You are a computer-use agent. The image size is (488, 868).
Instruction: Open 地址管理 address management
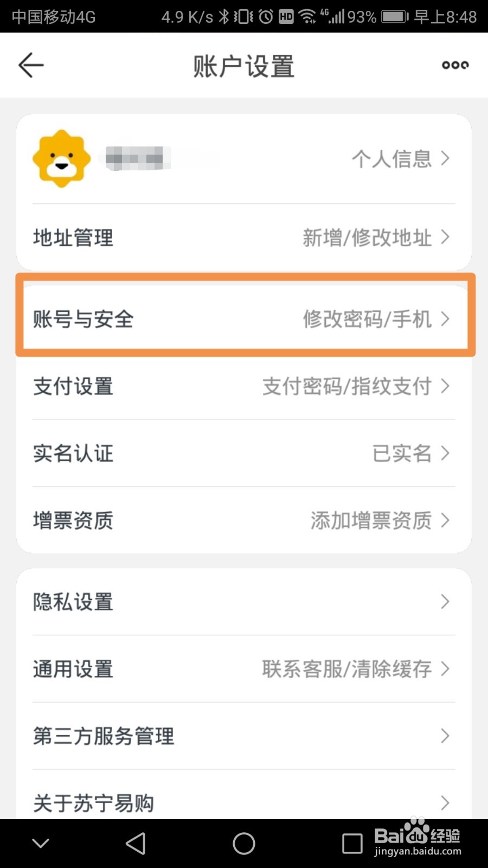pos(73,238)
